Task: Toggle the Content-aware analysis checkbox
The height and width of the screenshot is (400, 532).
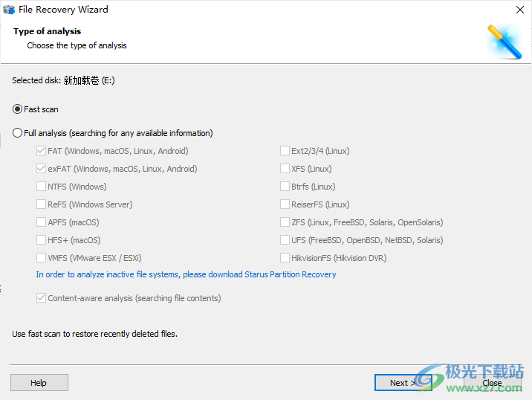Action: (42, 298)
